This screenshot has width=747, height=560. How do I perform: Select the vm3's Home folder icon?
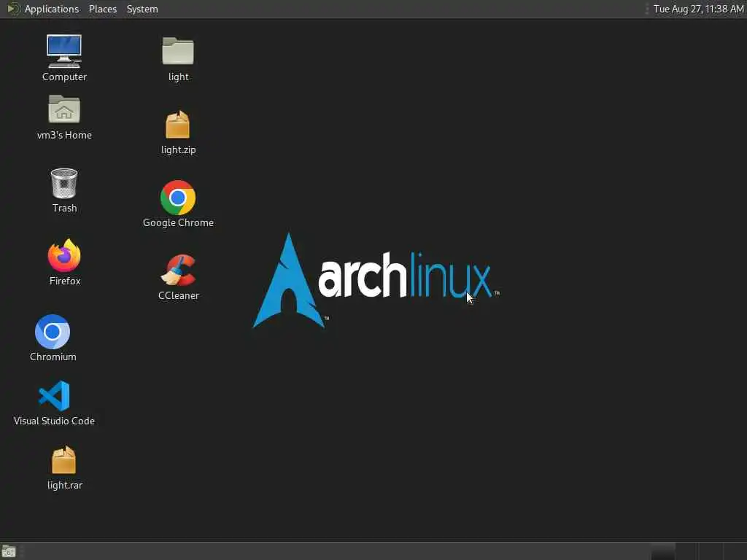click(64, 109)
